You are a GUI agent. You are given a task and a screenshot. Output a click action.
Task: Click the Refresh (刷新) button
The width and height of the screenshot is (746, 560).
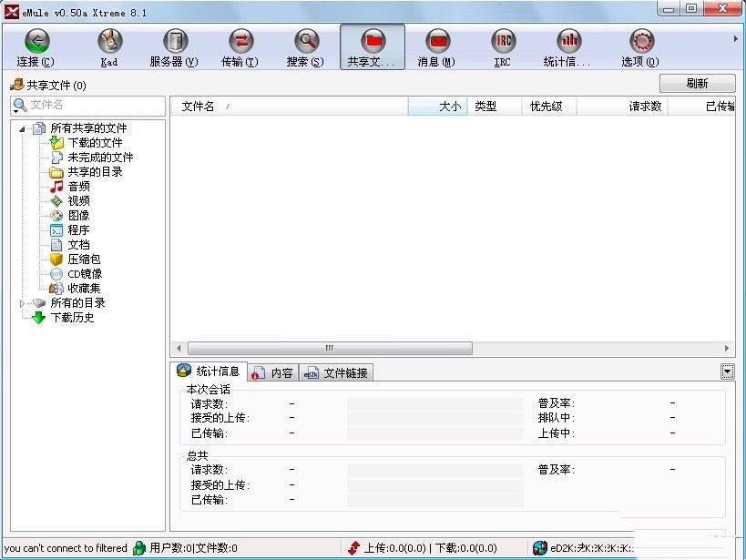[x=697, y=83]
